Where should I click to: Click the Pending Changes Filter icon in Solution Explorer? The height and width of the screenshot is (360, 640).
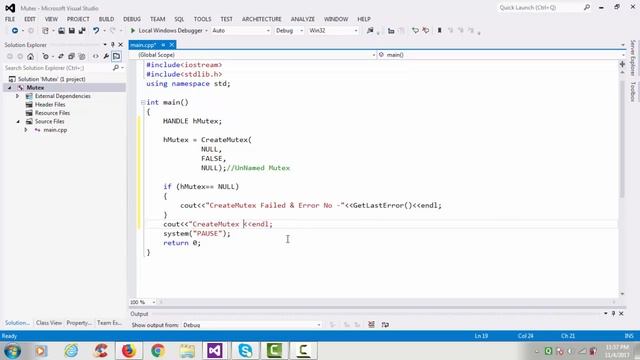45,56
